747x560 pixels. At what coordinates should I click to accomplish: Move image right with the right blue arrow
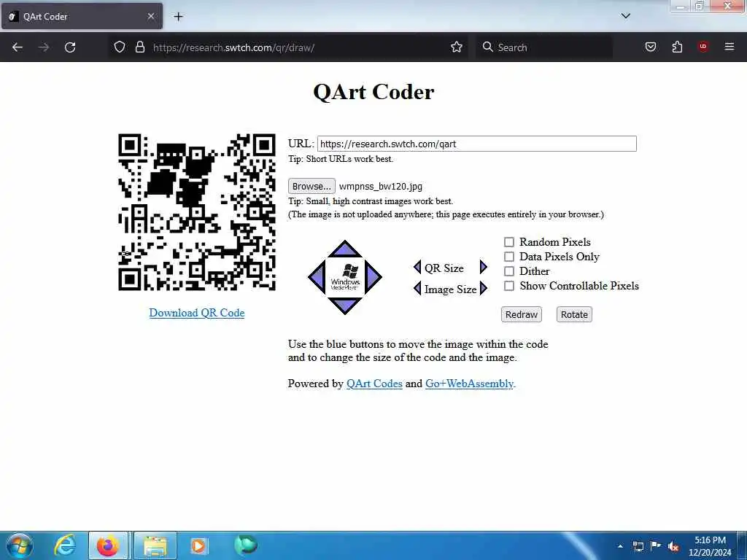pos(373,277)
